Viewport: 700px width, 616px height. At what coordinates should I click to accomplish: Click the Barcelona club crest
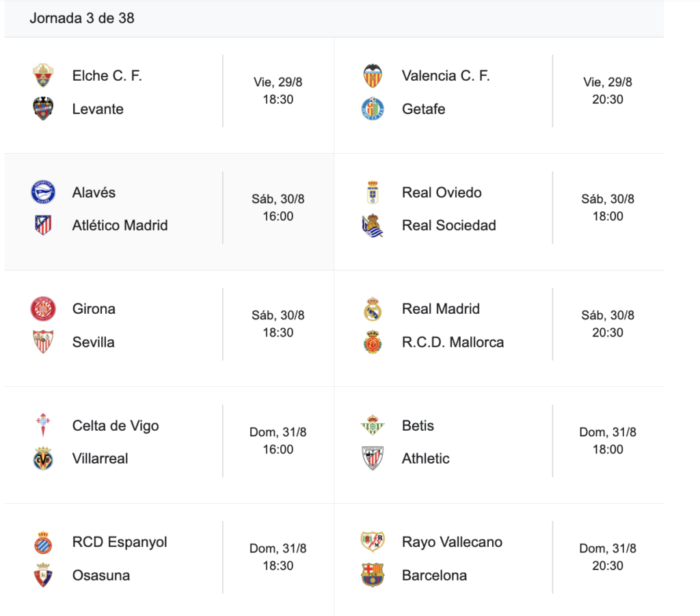tap(373, 575)
